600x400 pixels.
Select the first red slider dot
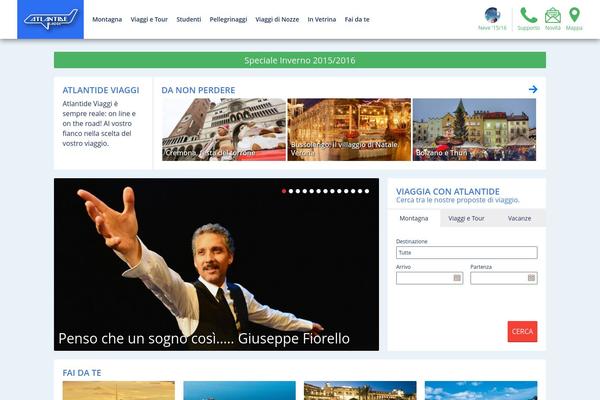click(284, 191)
